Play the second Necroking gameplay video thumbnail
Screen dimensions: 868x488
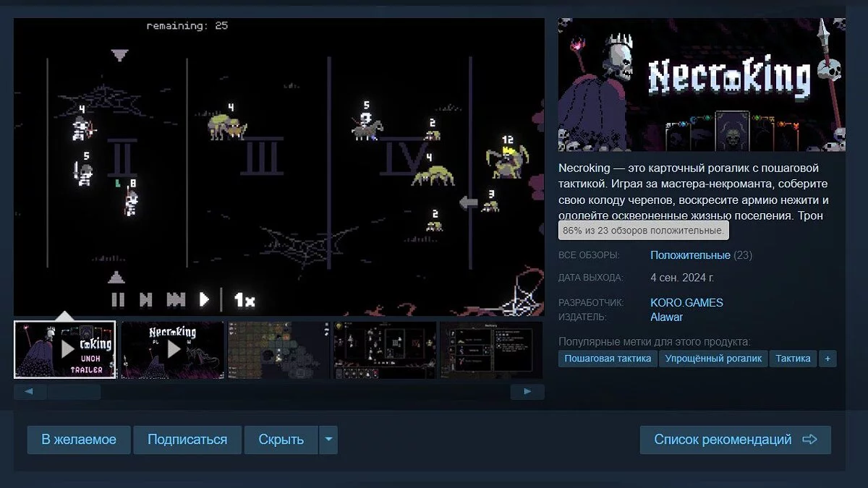[x=172, y=350]
